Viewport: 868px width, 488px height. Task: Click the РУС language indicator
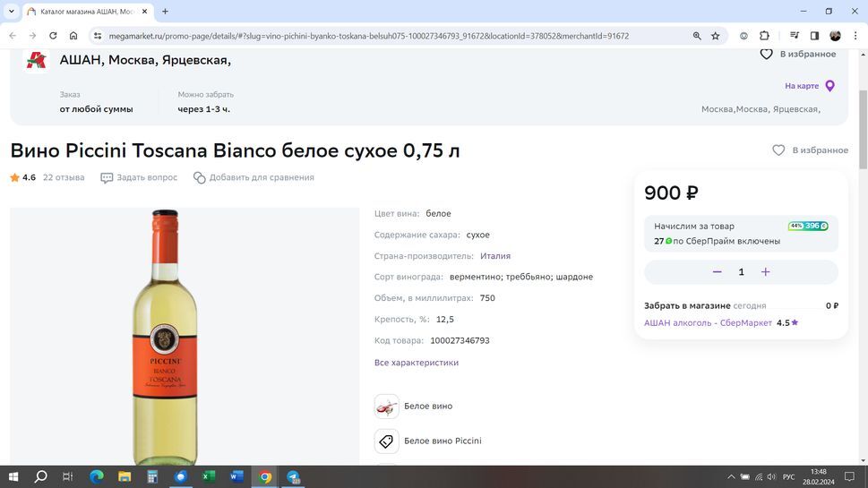[x=789, y=476]
